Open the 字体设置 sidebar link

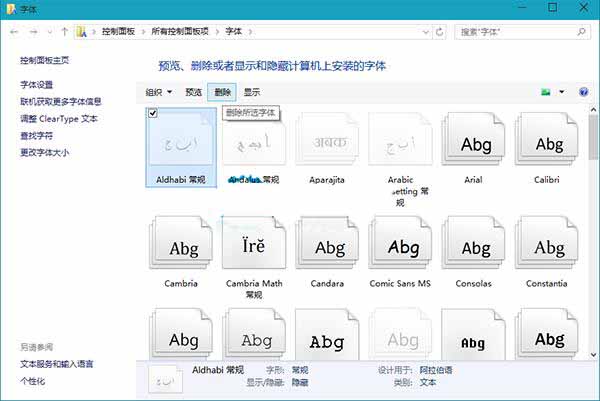pyautogui.click(x=37, y=85)
